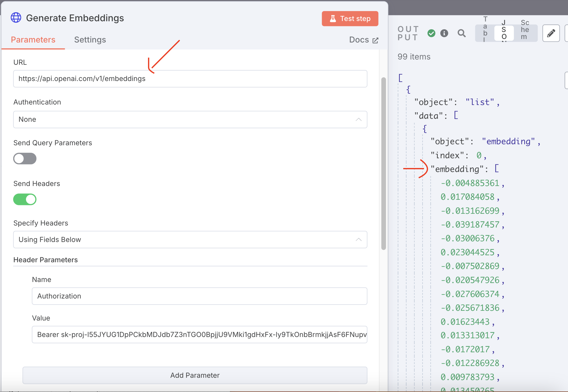
Task: Click the globe icon beside Generate Embeddings
Action: [x=16, y=17]
